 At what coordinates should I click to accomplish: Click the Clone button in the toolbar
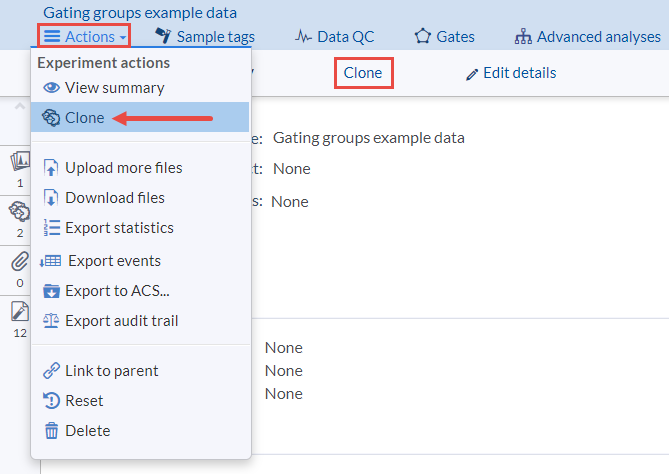click(362, 73)
